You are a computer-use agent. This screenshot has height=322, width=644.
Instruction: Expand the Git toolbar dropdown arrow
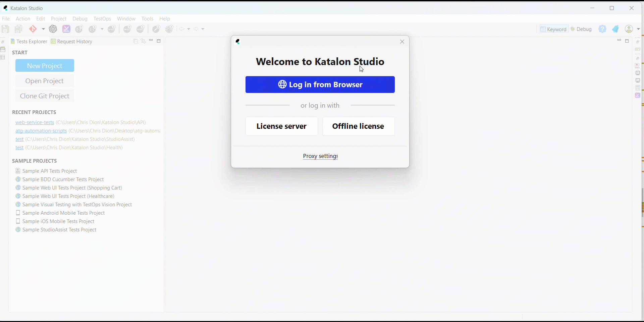pyautogui.click(x=43, y=29)
